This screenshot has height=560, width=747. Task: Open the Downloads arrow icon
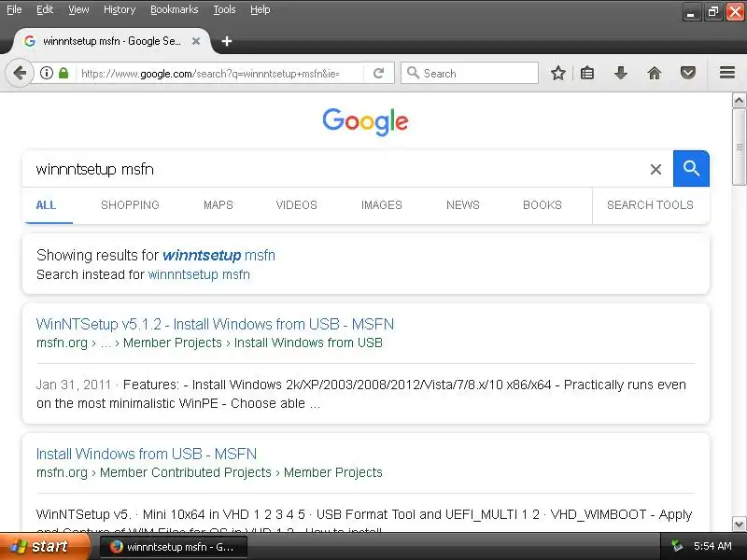(621, 74)
